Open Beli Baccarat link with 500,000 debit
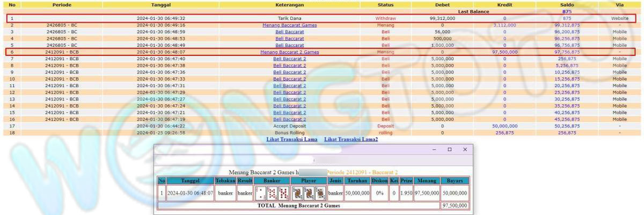Screen dimensions: 644x215 click(289, 39)
